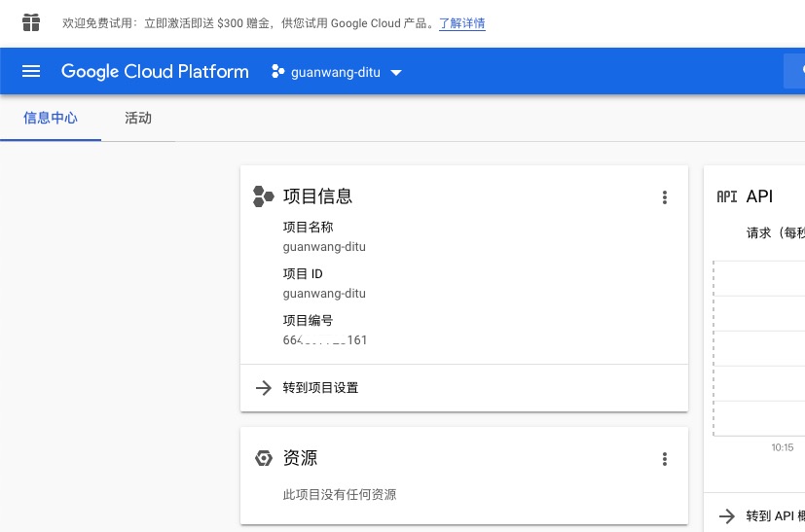Click the 项目信息 card title
The width and height of the screenshot is (805, 532).
(317, 196)
